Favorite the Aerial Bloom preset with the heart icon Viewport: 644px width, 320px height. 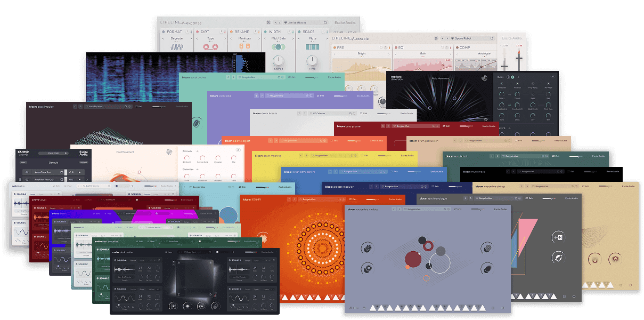286,23
